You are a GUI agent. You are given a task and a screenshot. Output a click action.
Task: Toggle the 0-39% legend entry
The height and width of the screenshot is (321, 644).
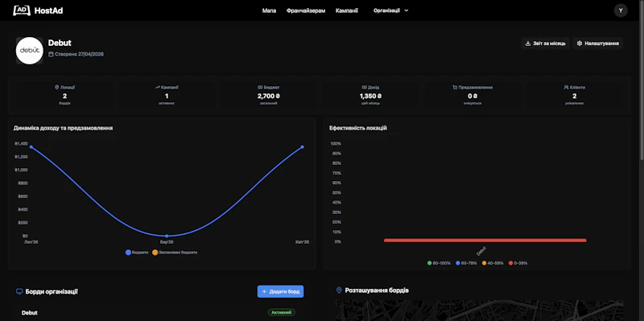pyautogui.click(x=518, y=263)
